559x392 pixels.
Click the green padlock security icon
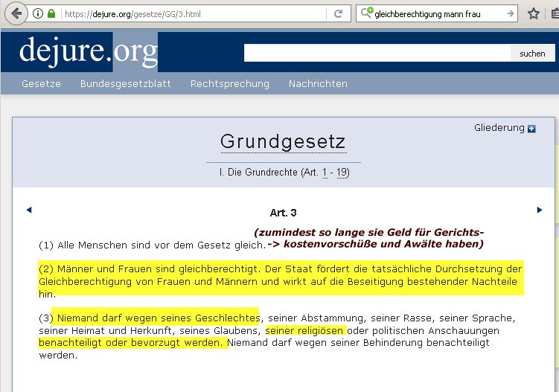click(x=51, y=14)
